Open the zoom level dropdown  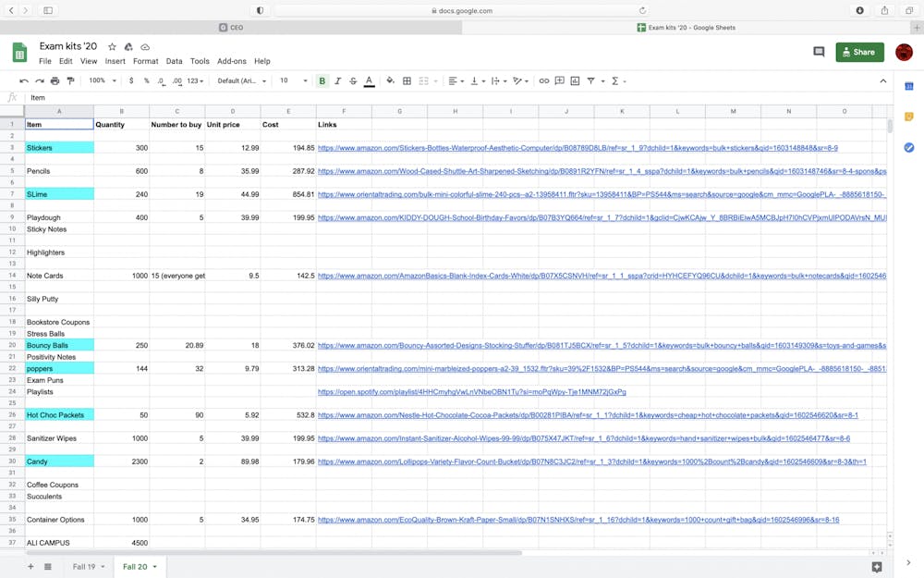click(x=102, y=81)
